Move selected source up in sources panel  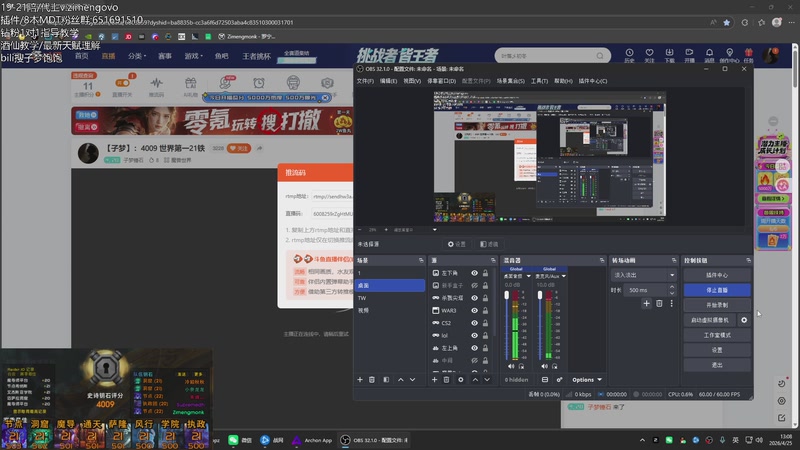(475, 380)
